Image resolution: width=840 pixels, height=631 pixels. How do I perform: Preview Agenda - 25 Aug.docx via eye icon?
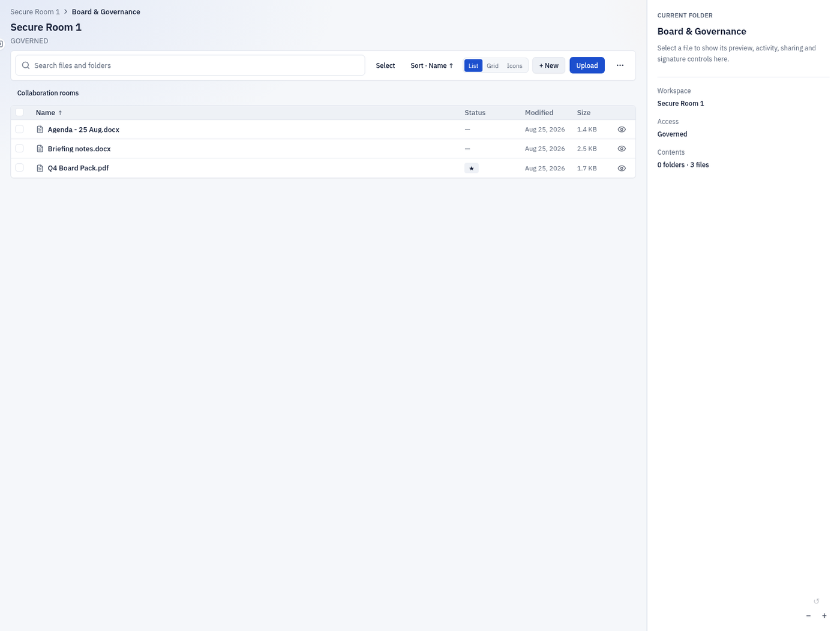pyautogui.click(x=622, y=130)
